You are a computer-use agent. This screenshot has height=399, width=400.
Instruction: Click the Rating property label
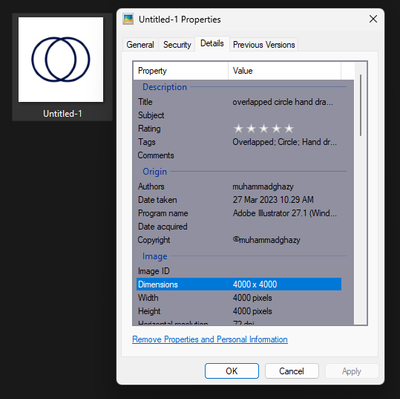coord(149,129)
